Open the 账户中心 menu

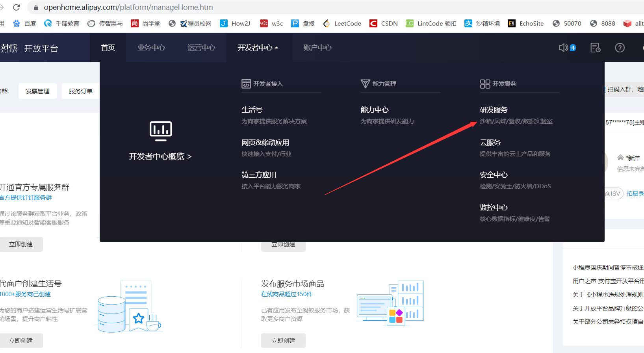click(x=317, y=48)
